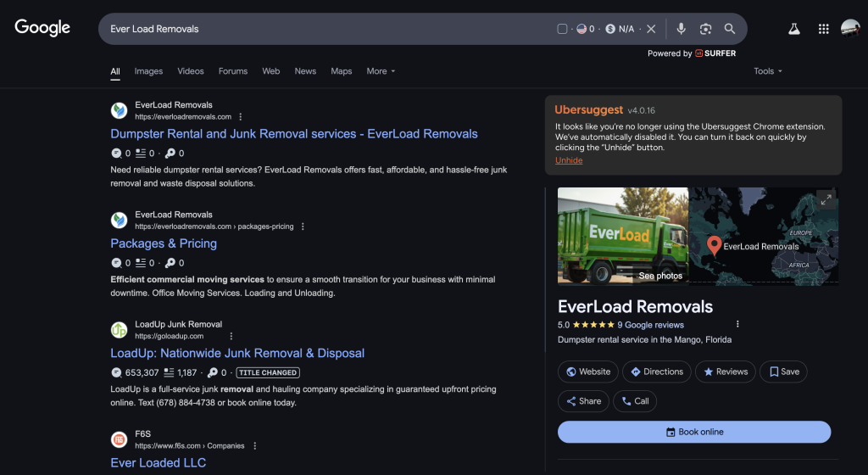Viewport: 868px width, 475px height.
Task: Click the Directions button
Action: [x=657, y=372]
